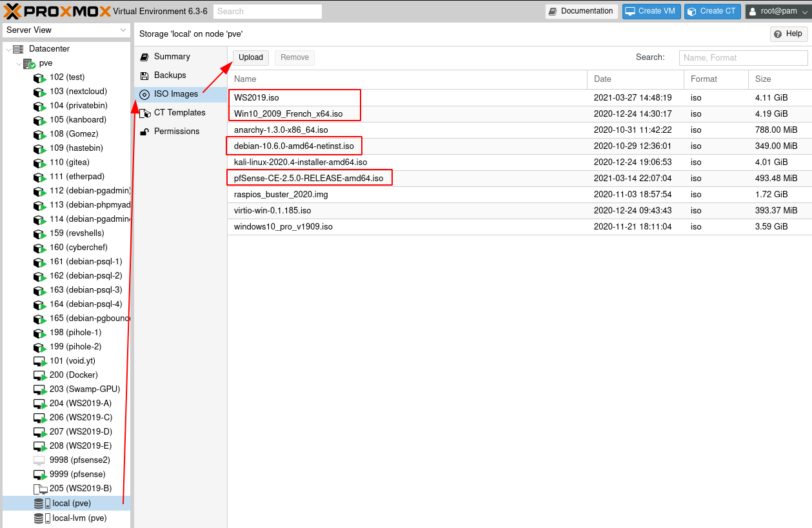Click the Proxmox logo
This screenshot has height=528, width=812.
(56, 11)
